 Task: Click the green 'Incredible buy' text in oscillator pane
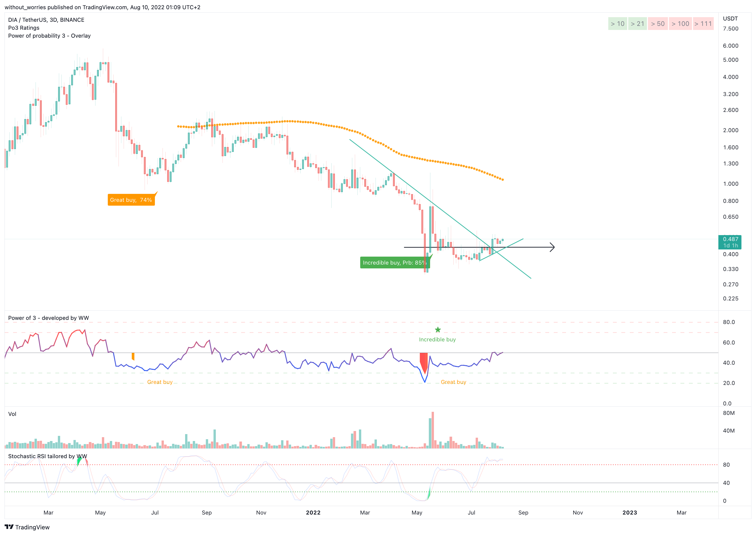point(437,339)
